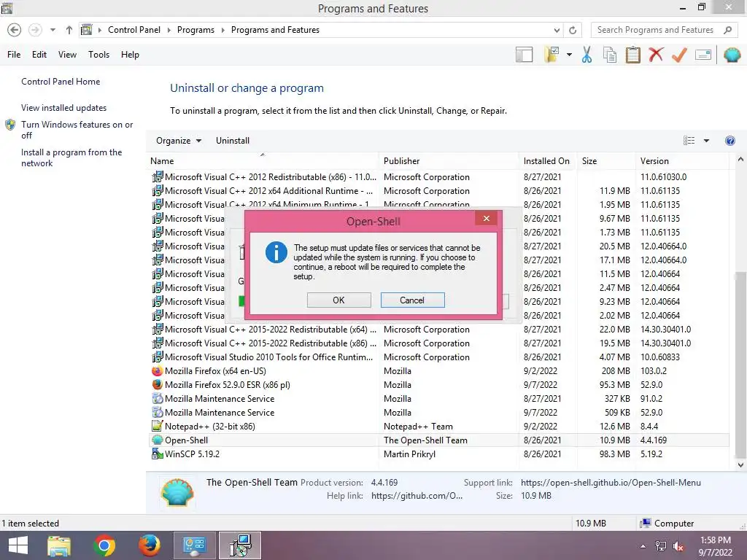Click OK in the Open-Shell dialog
This screenshot has width=747, height=560.
pyautogui.click(x=338, y=300)
